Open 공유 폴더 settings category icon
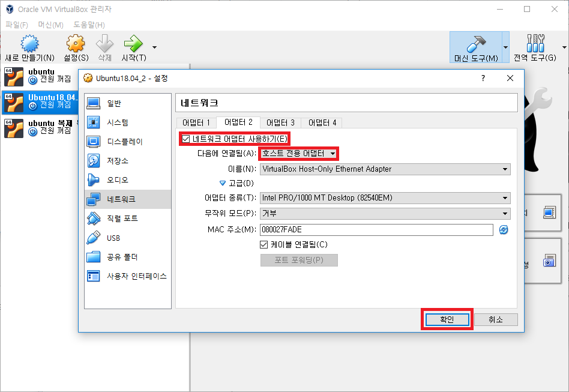 pos(94,257)
